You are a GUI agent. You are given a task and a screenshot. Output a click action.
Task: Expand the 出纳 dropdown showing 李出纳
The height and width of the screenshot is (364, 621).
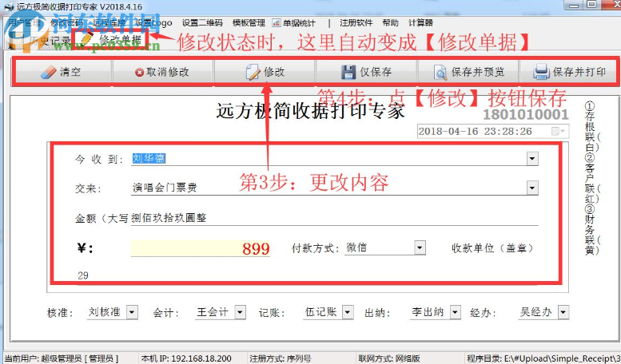tap(456, 312)
